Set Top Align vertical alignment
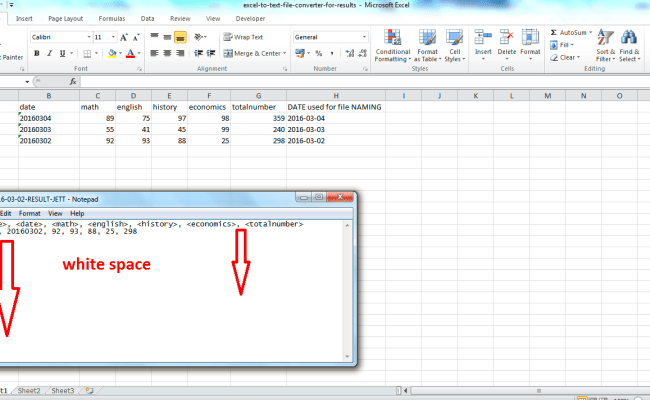 [x=154, y=37]
